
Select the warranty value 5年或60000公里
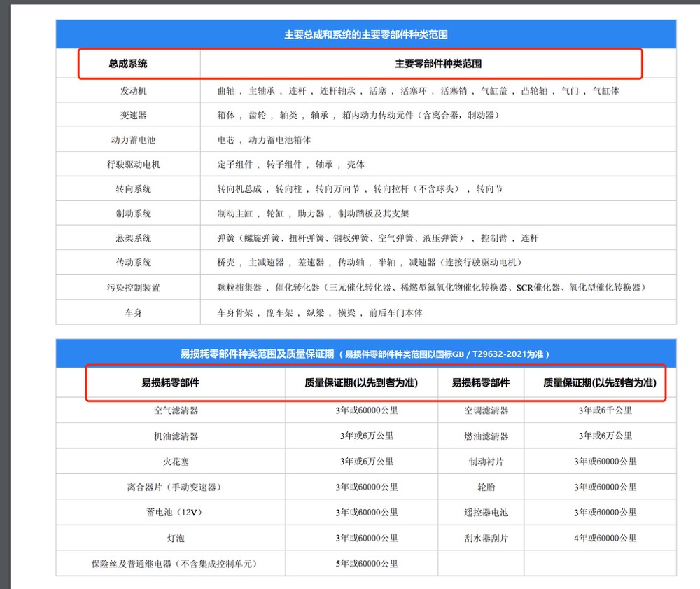[x=367, y=564]
